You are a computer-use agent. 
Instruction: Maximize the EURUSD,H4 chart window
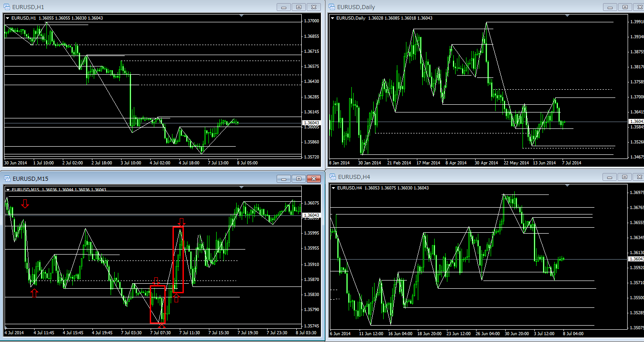[x=624, y=177]
